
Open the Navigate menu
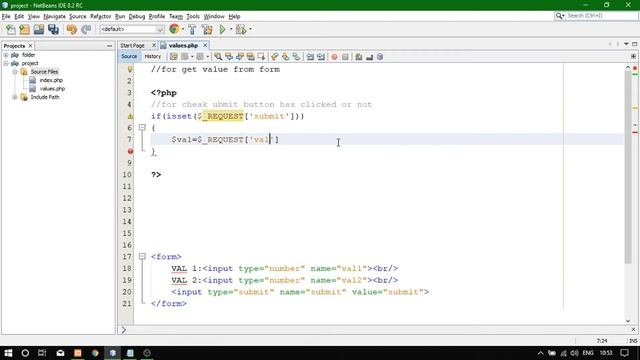click(54, 16)
